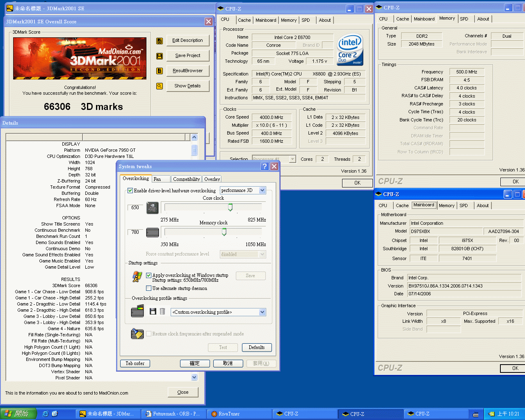The width and height of the screenshot is (525, 420).
Task: Click the Edit Description icon beside the button
Action: click(x=160, y=41)
